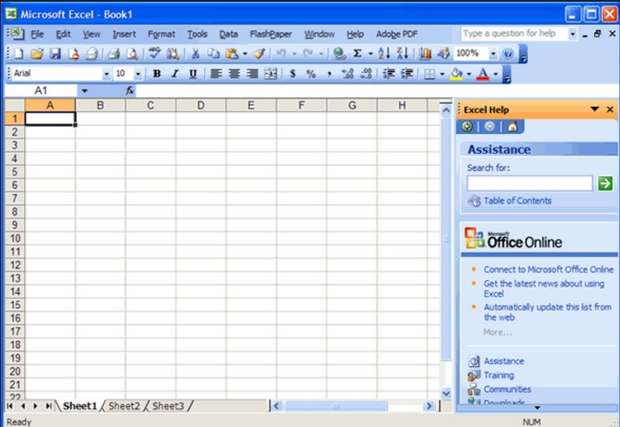Click the Undo arrow icon
The height and width of the screenshot is (427, 620).
pos(281,53)
